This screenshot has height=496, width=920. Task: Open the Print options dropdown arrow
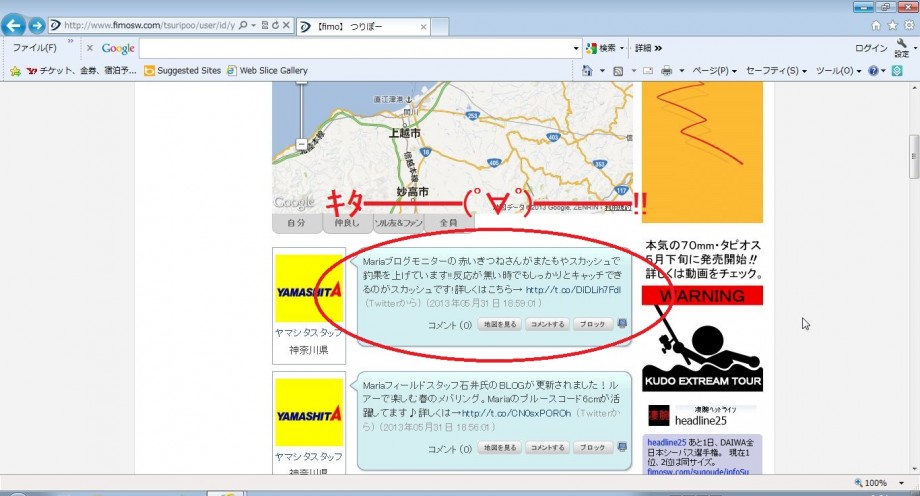[681, 71]
